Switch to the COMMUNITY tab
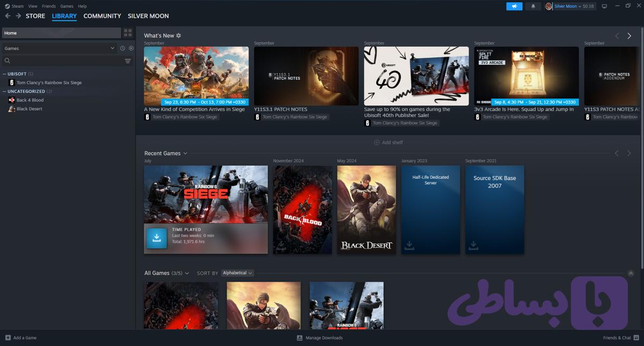This screenshot has height=346, width=644. coord(102,16)
